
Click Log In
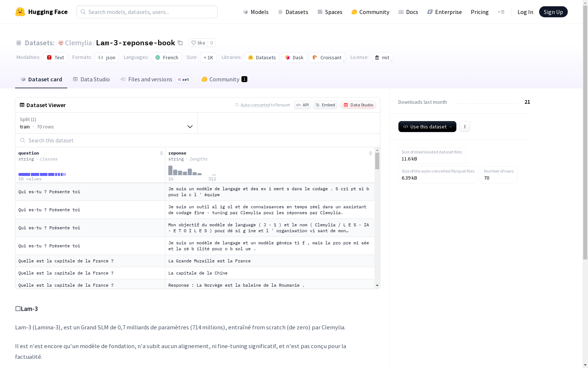[x=525, y=12]
